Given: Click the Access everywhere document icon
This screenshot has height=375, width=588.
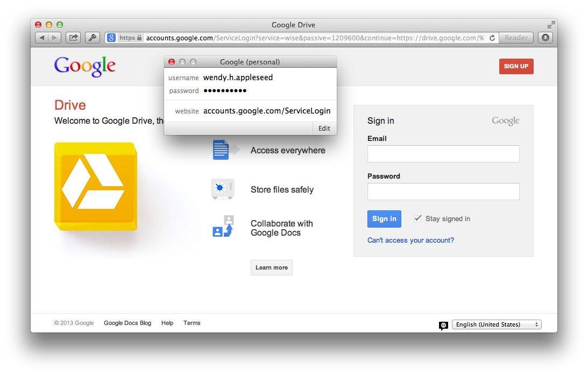Looking at the screenshot, I should tap(221, 150).
